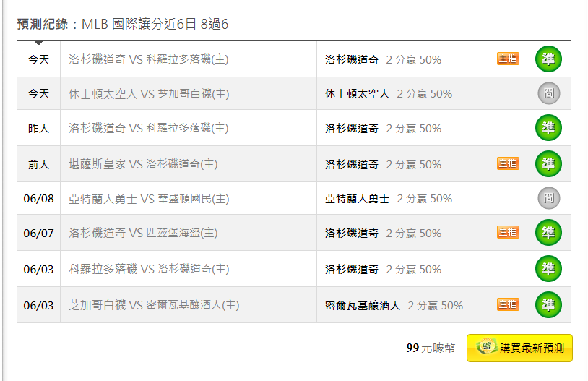Viewport: 588px width, 381px height.
Task: Click orange 主推 badge in the 前天 row
Action: (508, 163)
